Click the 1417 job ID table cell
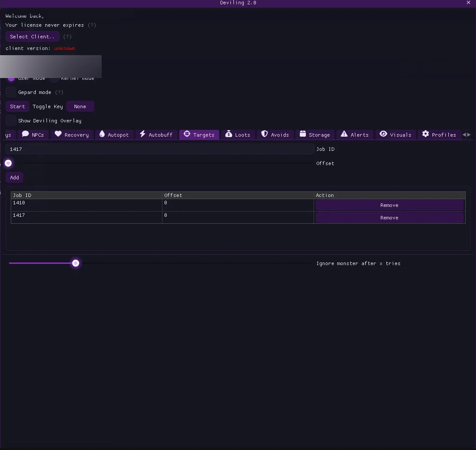 coord(87,218)
